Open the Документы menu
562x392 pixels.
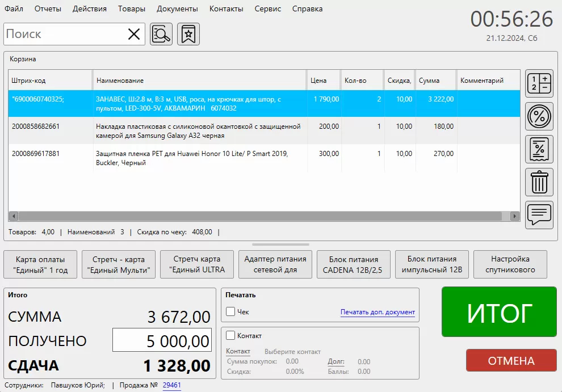pyautogui.click(x=177, y=9)
